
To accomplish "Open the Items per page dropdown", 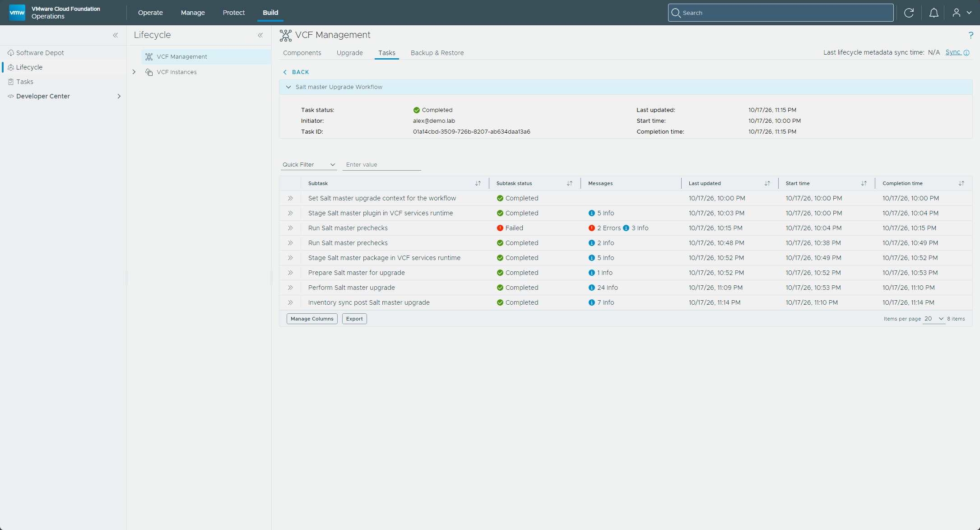I will pyautogui.click(x=934, y=319).
